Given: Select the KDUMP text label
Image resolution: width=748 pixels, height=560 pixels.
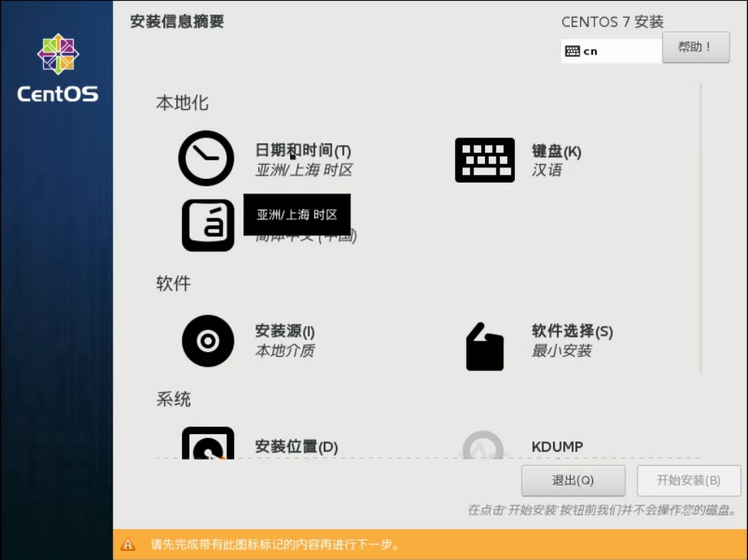Looking at the screenshot, I should (x=557, y=446).
